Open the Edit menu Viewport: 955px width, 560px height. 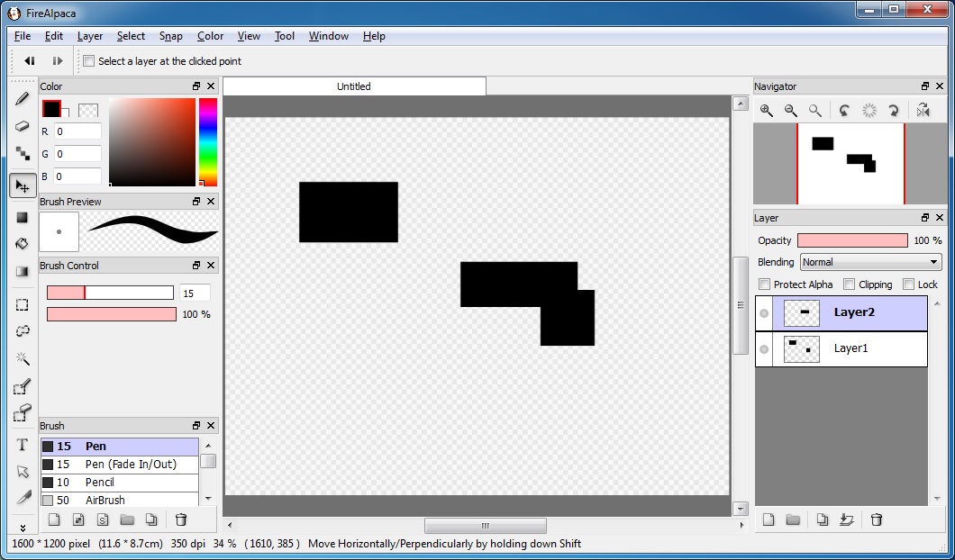coord(53,36)
